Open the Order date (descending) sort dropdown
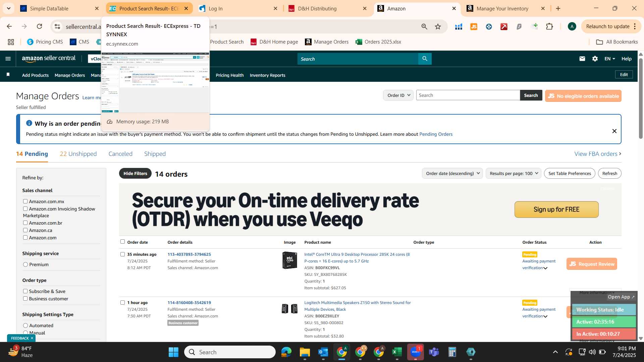 [452, 173]
